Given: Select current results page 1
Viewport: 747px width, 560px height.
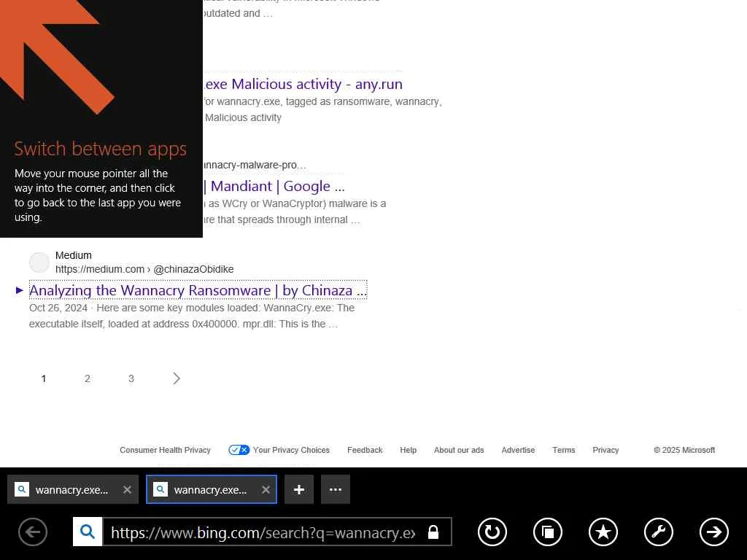Looking at the screenshot, I should 43,378.
